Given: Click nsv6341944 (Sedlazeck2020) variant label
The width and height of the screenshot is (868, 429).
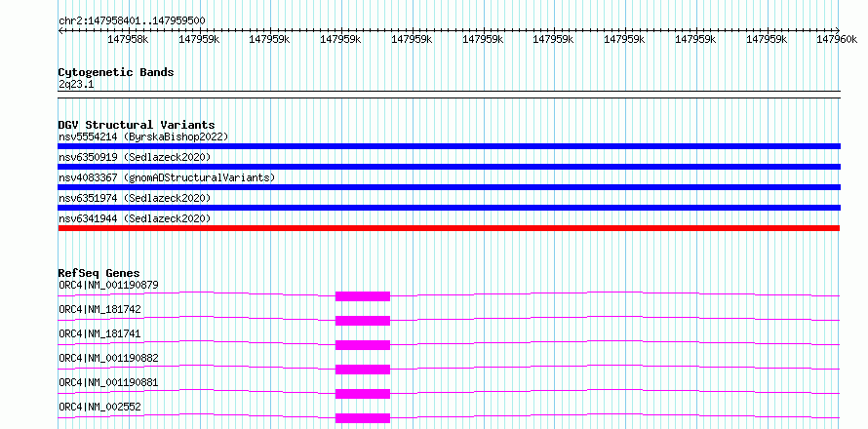Looking at the screenshot, I should click(135, 218).
